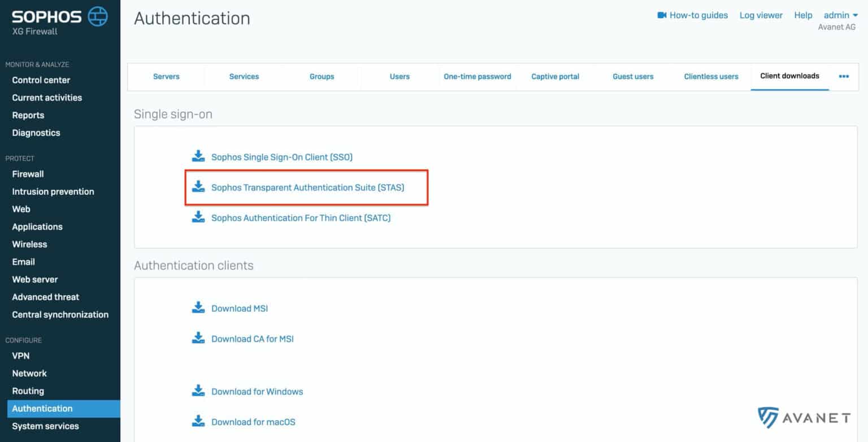
Task: Click the download icon beside Sophos Single Sign-On Client
Action: pyautogui.click(x=198, y=156)
